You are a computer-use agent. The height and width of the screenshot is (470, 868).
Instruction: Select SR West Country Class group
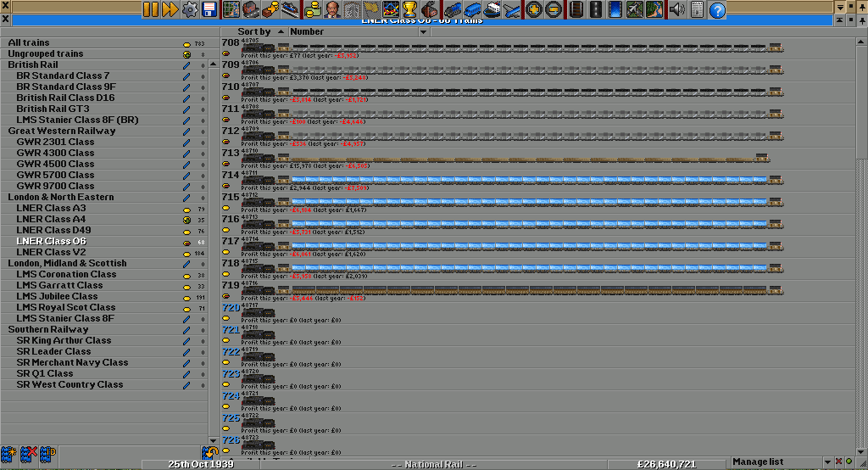(x=104, y=384)
